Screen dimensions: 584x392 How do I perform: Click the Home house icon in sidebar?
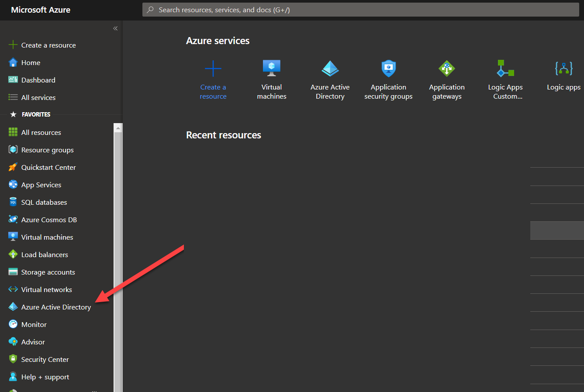click(13, 62)
